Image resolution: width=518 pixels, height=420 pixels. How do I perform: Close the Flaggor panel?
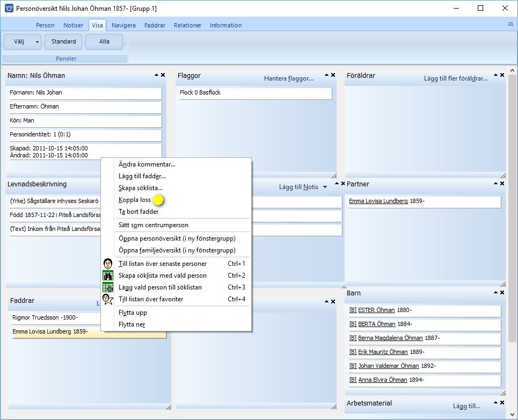click(333, 75)
